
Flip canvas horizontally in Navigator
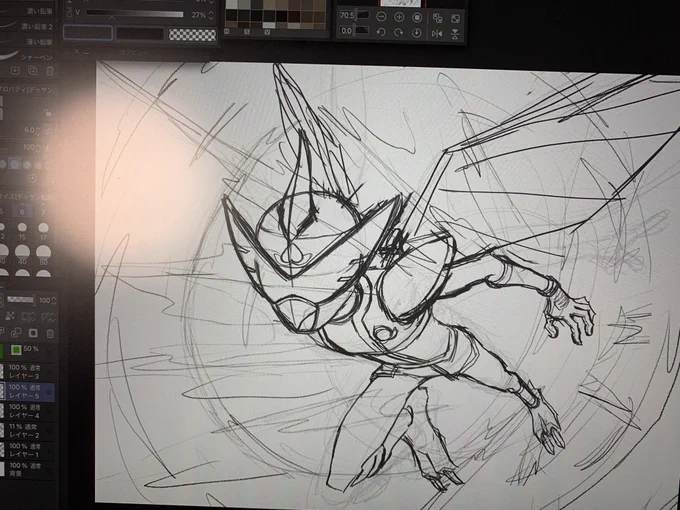click(x=437, y=33)
